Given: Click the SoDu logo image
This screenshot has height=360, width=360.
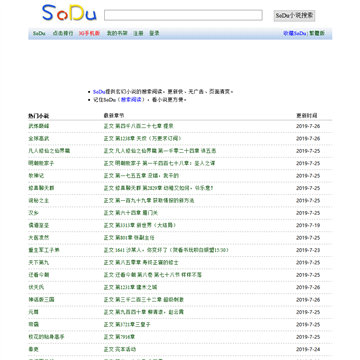Looking at the screenshot, I should coord(69,13).
